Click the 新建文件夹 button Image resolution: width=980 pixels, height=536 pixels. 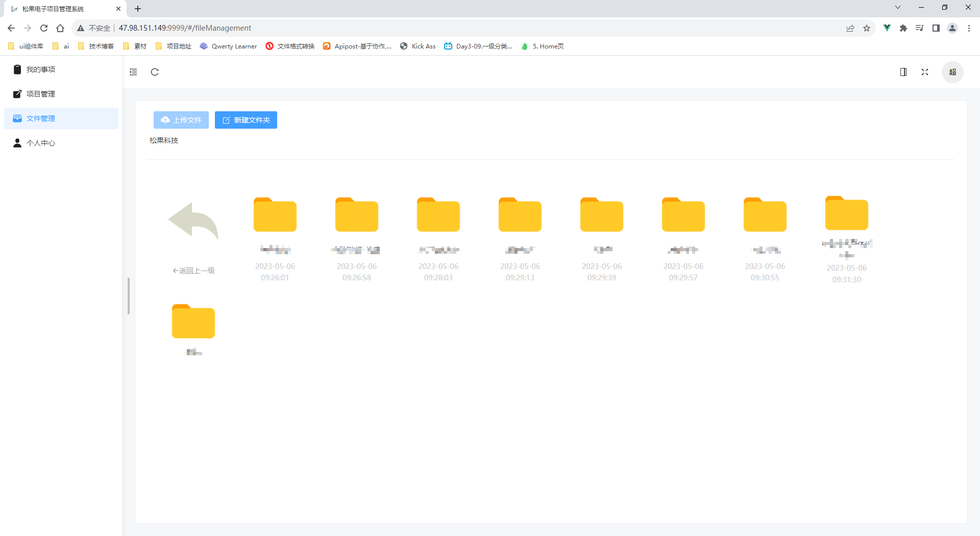tap(246, 120)
